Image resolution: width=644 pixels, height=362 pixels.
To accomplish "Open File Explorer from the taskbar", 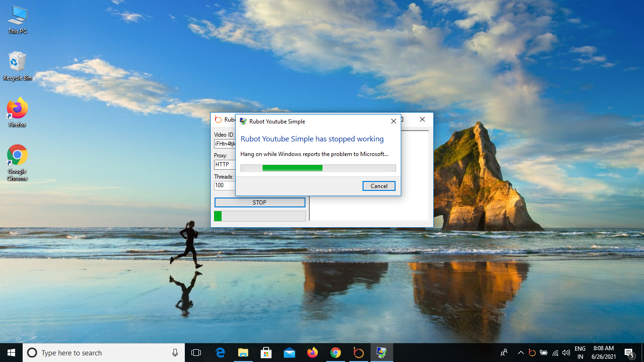I will [243, 353].
